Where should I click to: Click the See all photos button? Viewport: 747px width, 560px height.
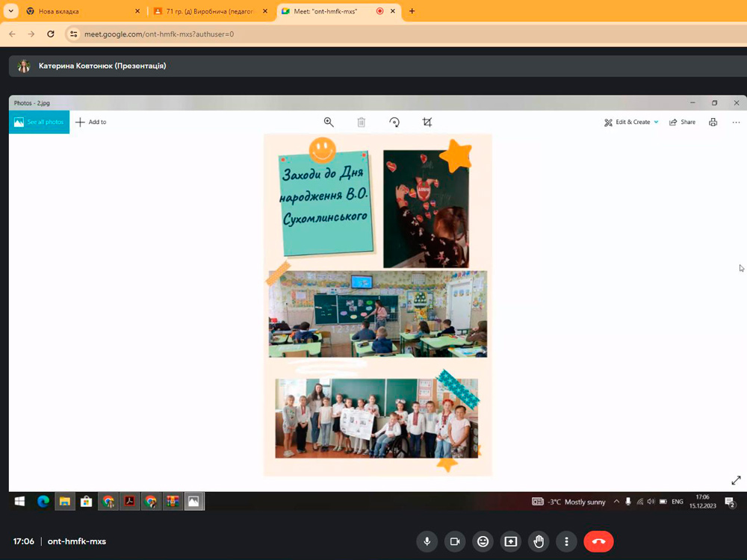39,122
